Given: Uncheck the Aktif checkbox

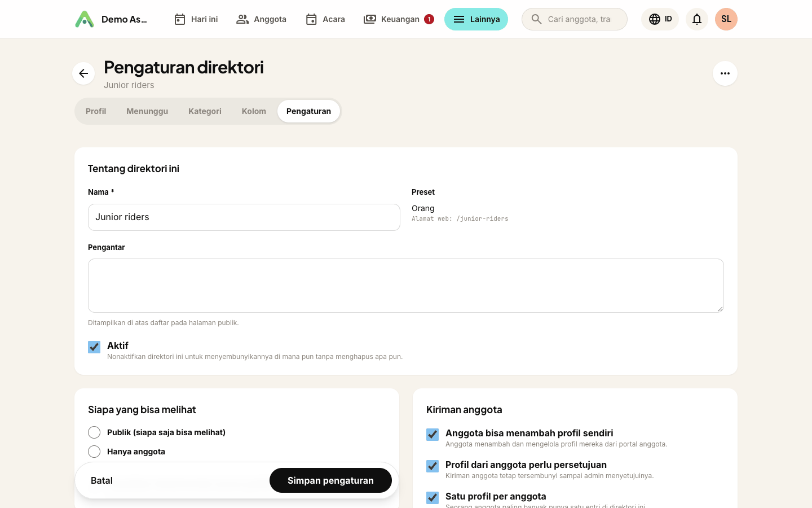Looking at the screenshot, I should (x=94, y=347).
